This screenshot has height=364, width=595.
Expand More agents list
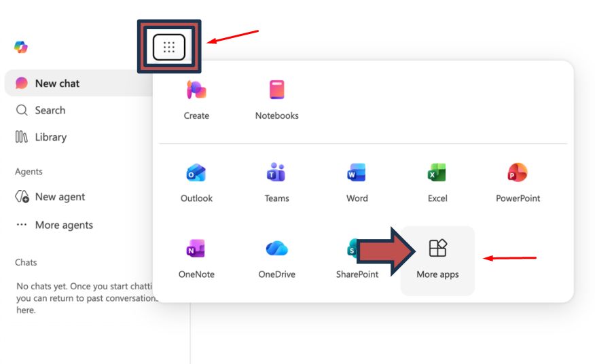[x=64, y=225]
